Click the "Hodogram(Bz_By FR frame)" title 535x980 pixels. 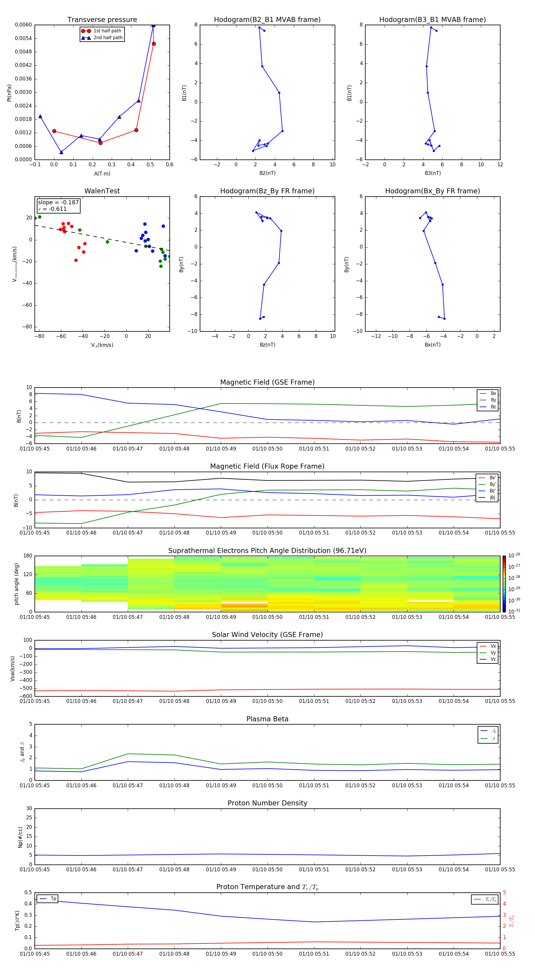point(267,191)
